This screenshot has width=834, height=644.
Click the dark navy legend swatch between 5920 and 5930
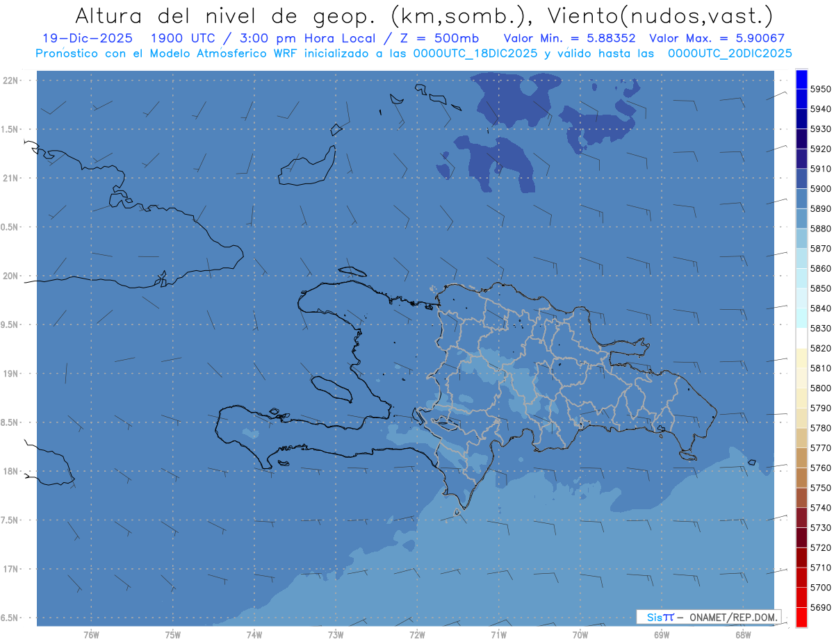801,139
